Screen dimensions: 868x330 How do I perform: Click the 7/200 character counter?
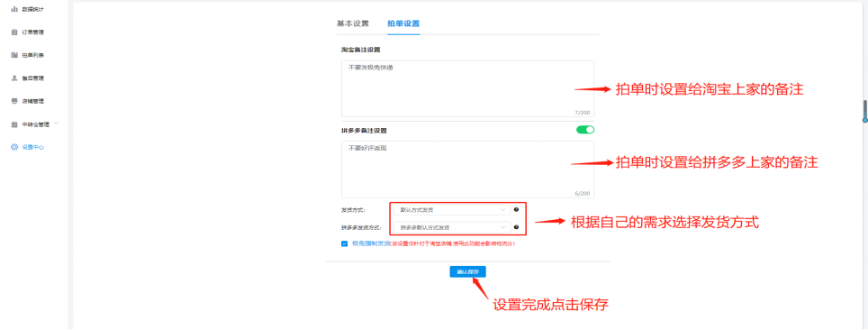(583, 113)
